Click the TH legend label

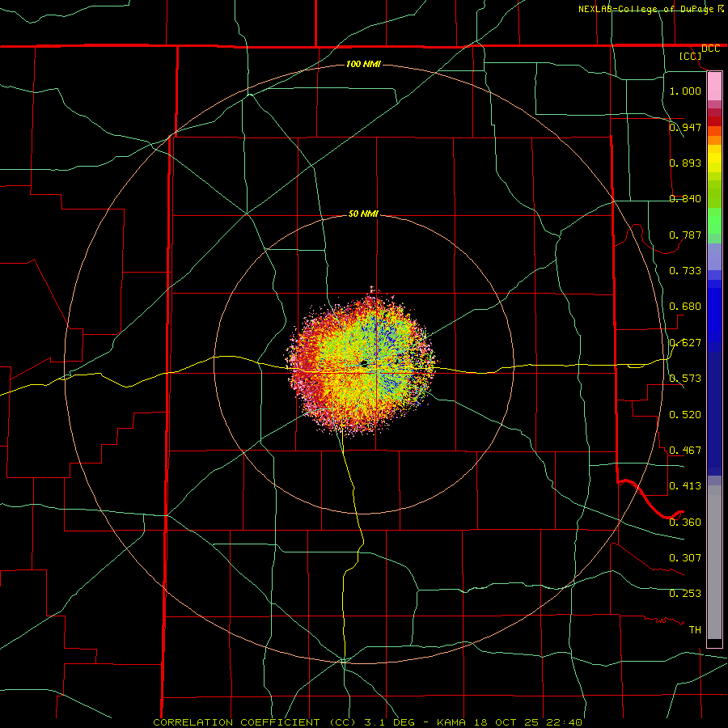click(695, 629)
